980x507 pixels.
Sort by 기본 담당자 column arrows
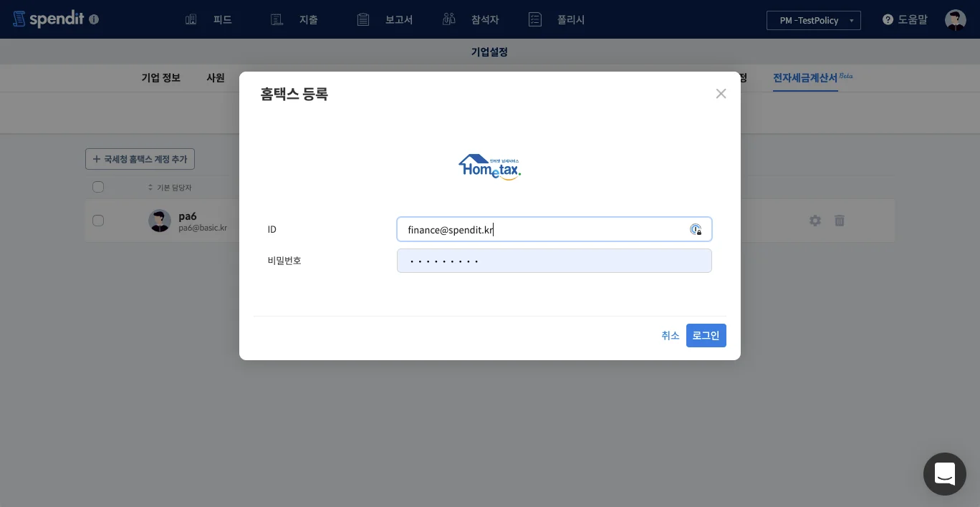click(x=150, y=188)
